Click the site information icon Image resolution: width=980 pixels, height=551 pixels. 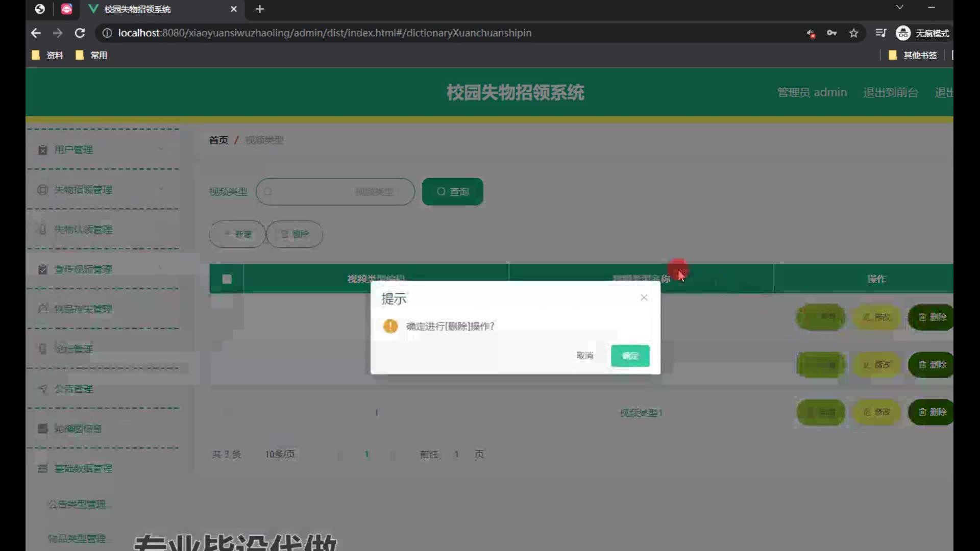[x=107, y=33]
